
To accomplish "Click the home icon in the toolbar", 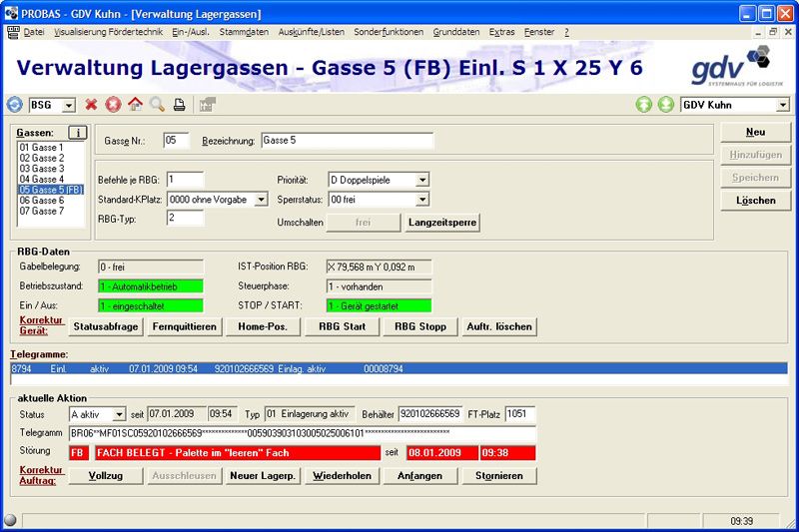I will coord(136,105).
